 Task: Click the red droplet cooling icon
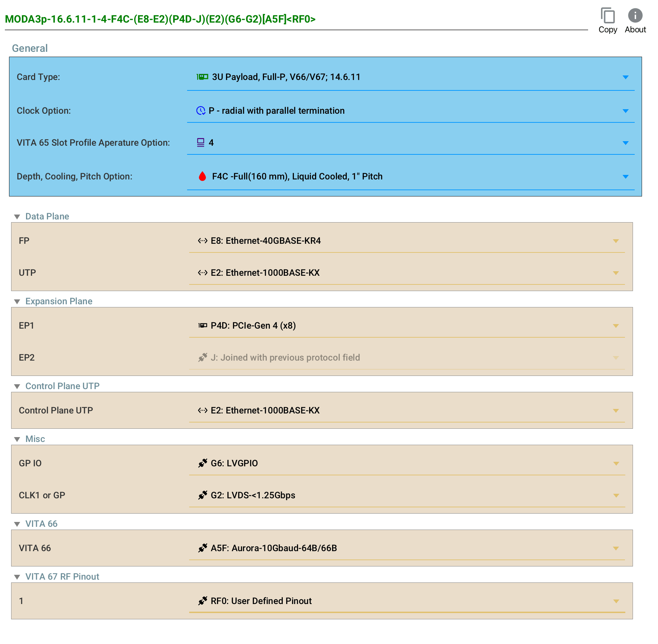202,176
